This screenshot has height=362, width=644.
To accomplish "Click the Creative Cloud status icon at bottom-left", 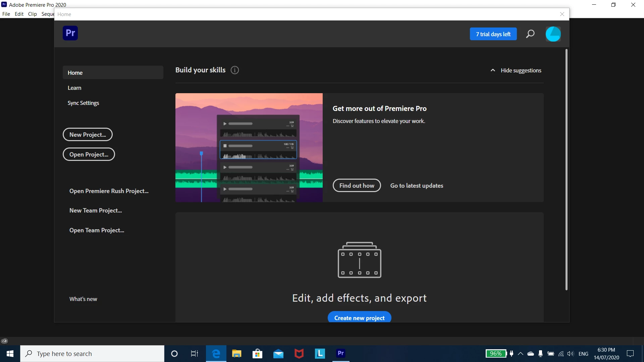I will pos(4,341).
